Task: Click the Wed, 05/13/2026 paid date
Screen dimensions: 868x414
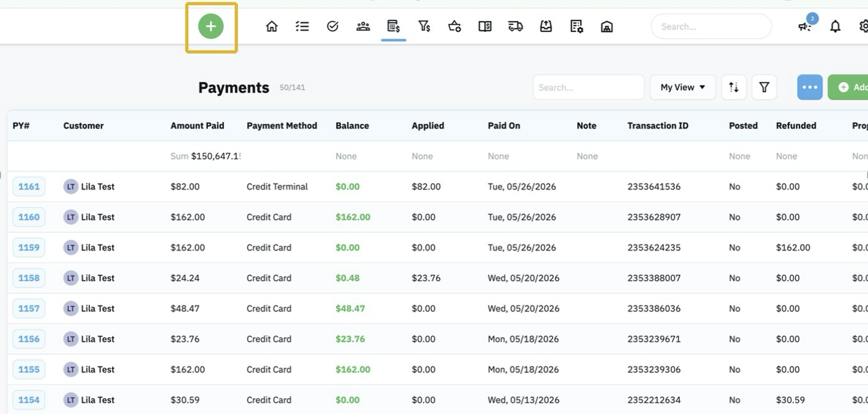Action: pos(523,400)
